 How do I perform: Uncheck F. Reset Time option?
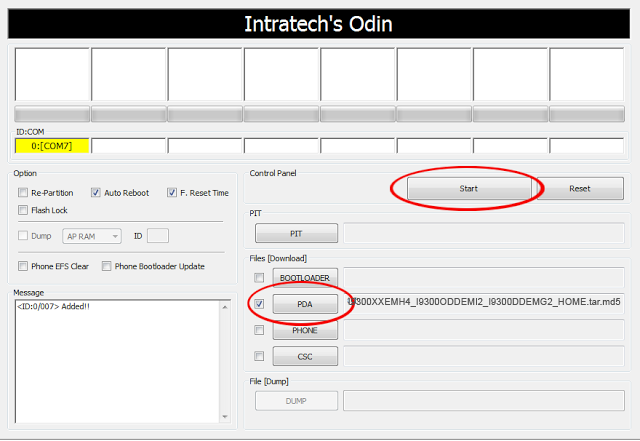[x=172, y=193]
